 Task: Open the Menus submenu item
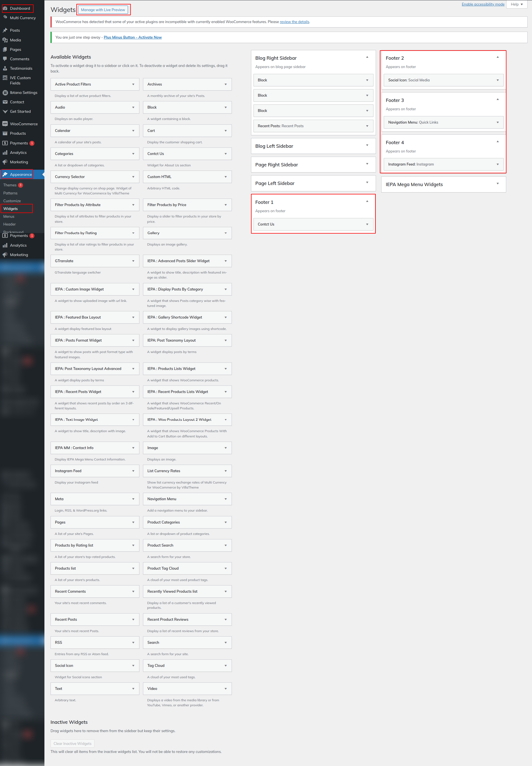click(9, 216)
